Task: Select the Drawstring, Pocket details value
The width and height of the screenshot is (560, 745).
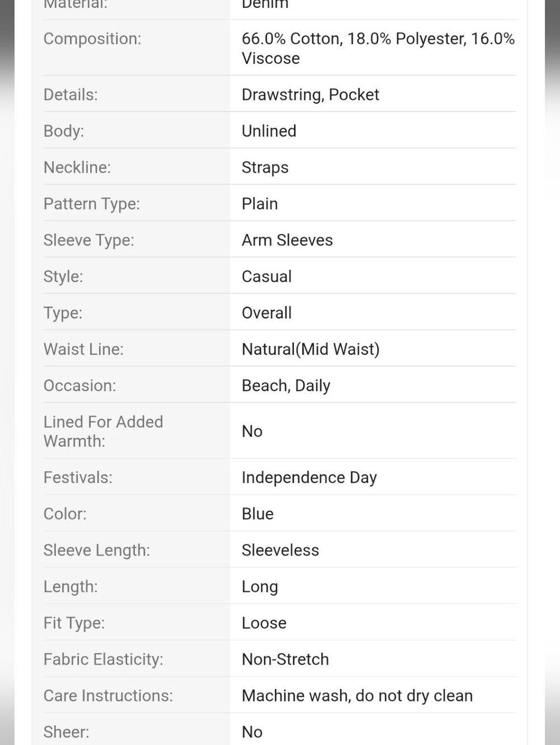Action: click(x=310, y=95)
